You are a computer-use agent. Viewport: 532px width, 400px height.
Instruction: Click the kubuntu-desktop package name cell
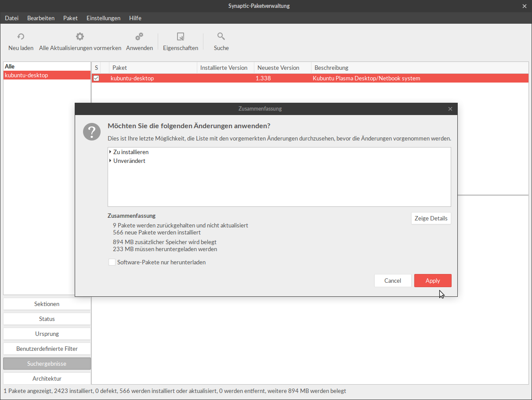132,79
